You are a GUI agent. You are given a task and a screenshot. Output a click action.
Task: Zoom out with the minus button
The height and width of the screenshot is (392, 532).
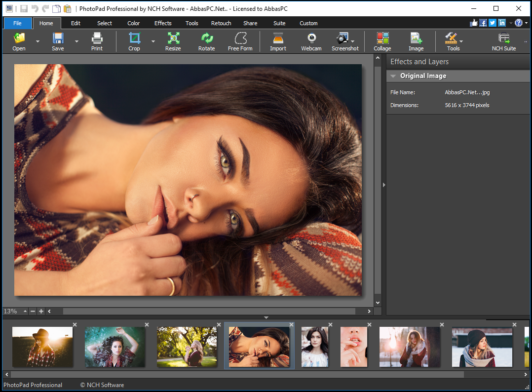(x=33, y=311)
